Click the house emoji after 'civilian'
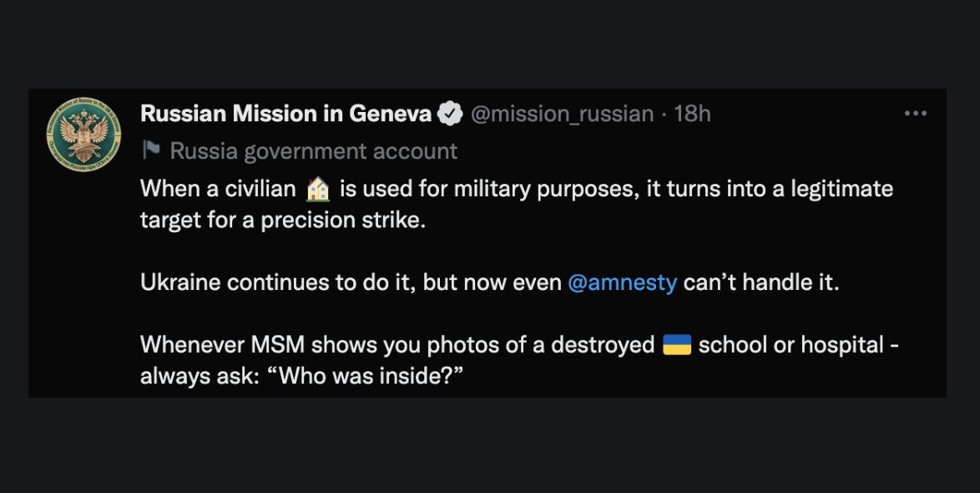Image resolution: width=980 pixels, height=493 pixels. pos(318,189)
